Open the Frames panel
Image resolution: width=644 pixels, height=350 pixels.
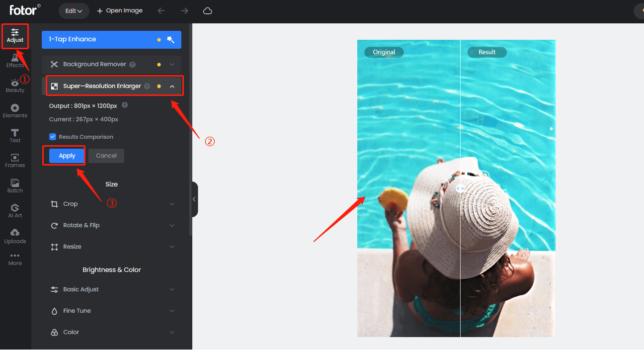coord(15,160)
